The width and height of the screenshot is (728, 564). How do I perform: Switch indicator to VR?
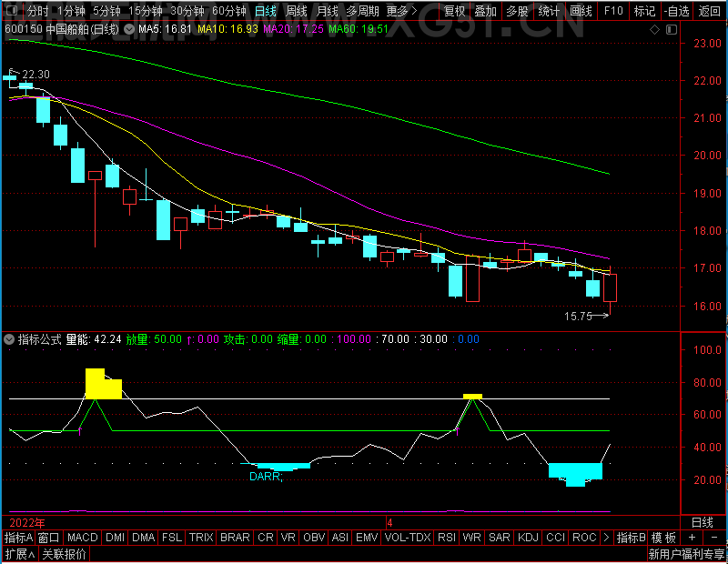(288, 538)
